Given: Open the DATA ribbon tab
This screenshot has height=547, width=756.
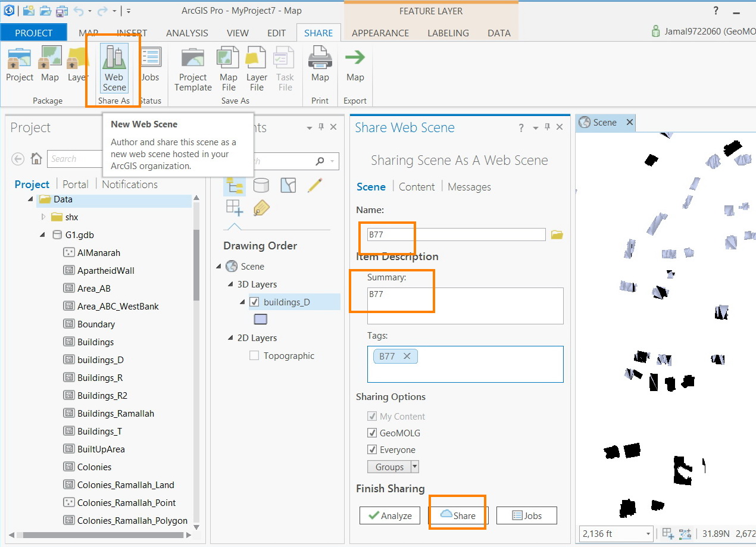Looking at the screenshot, I should (499, 33).
